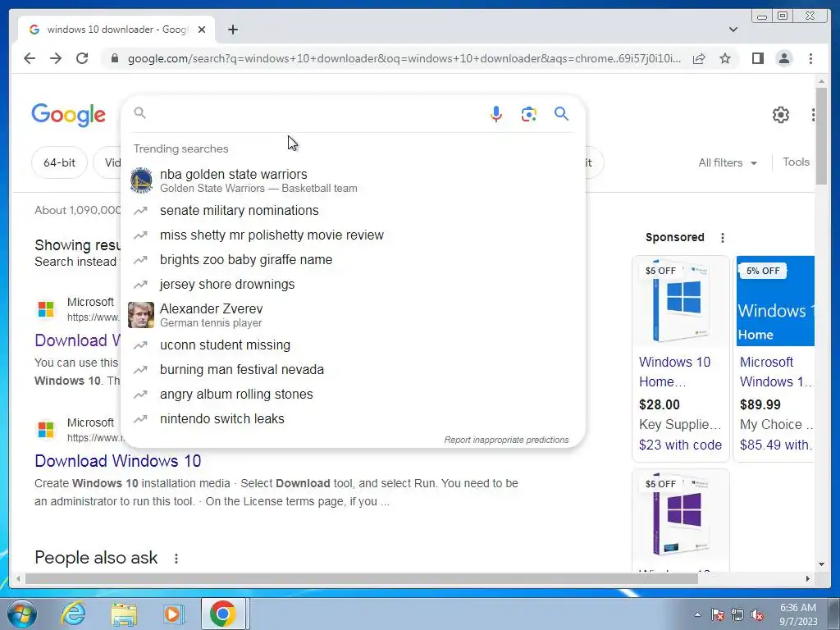Open the Tools option
840x630 pixels.
pyautogui.click(x=796, y=162)
